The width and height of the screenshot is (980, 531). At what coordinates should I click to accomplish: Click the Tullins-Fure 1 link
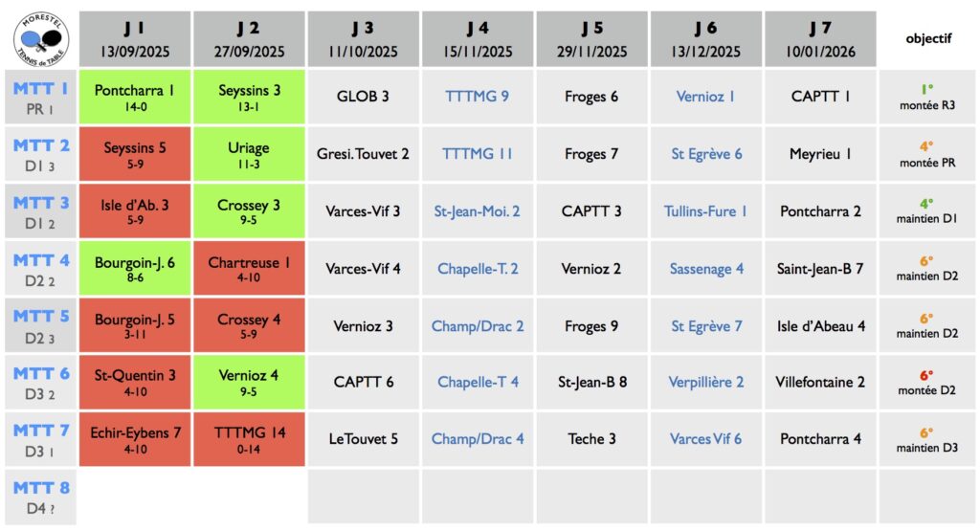[705, 211]
